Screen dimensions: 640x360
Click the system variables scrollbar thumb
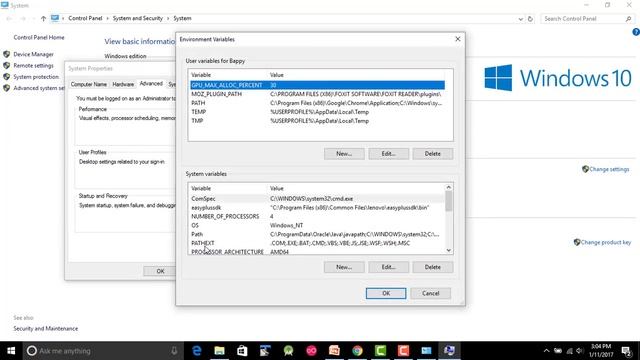(x=449, y=201)
